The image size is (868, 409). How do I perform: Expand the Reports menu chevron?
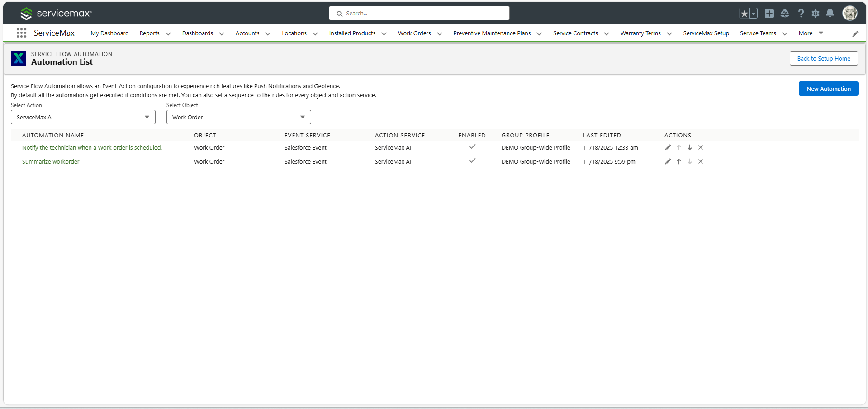(168, 33)
